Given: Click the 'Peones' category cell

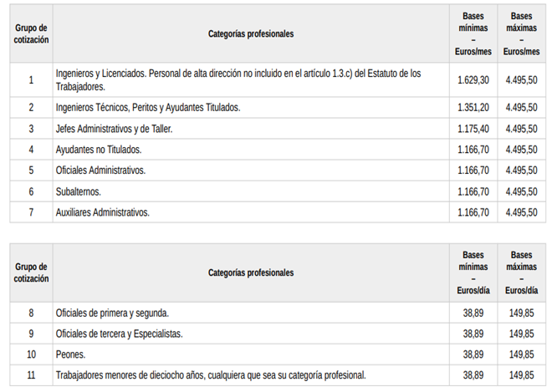Looking at the screenshot, I should coord(70,354).
